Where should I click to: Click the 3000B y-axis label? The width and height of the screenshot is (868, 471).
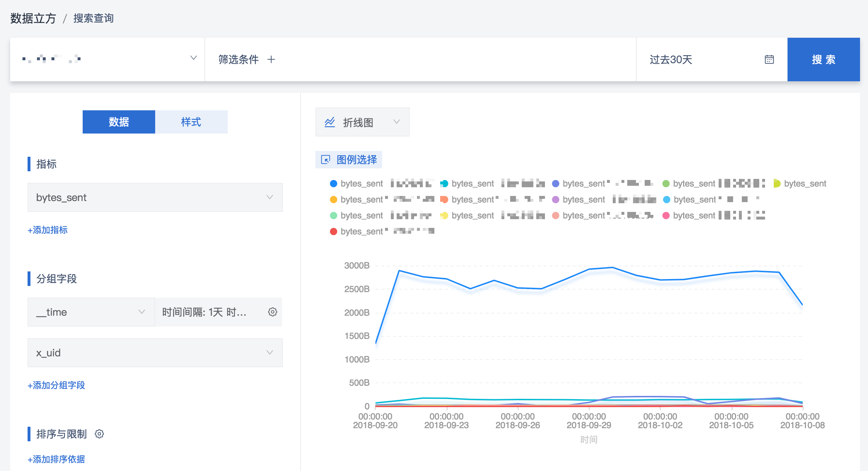point(357,266)
